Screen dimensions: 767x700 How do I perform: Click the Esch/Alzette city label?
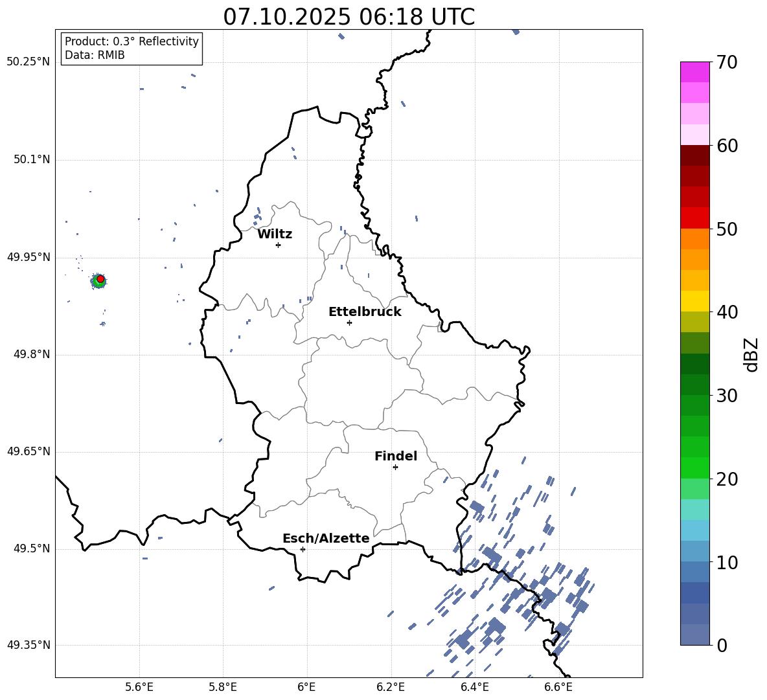tap(326, 538)
